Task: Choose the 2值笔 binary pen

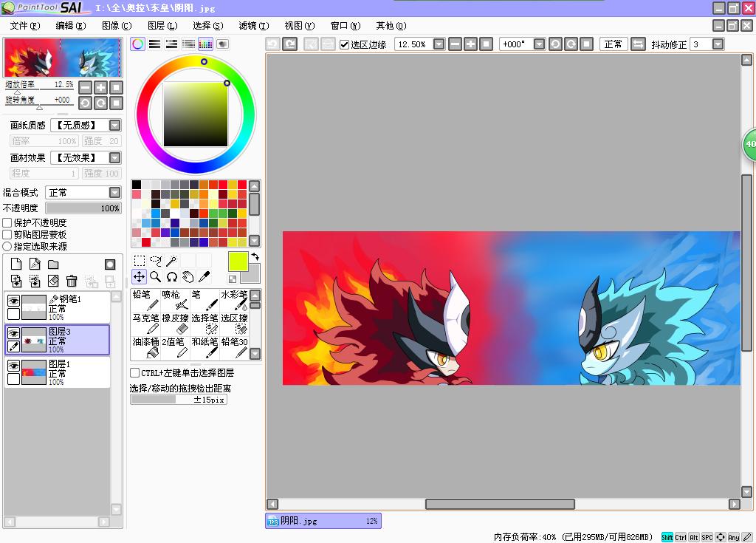Action: point(175,347)
